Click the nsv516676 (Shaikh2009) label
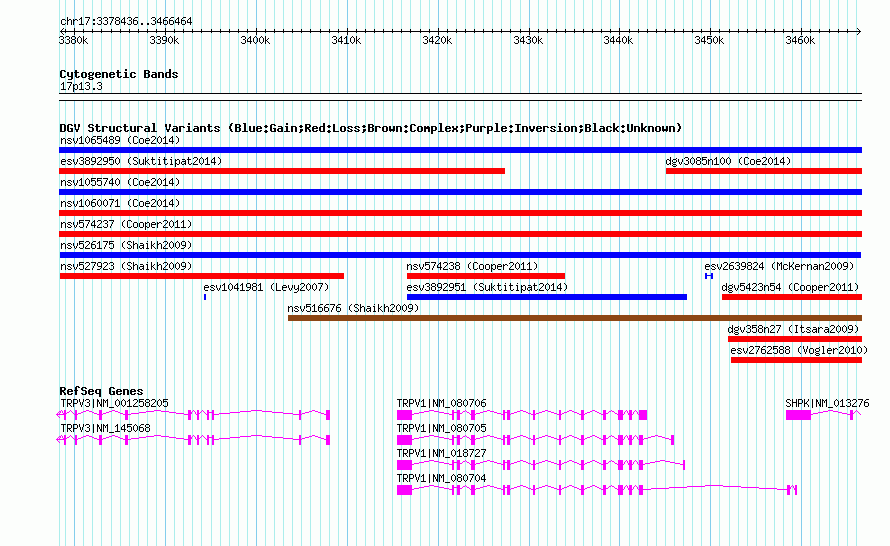The height and width of the screenshot is (546, 890). [353, 308]
